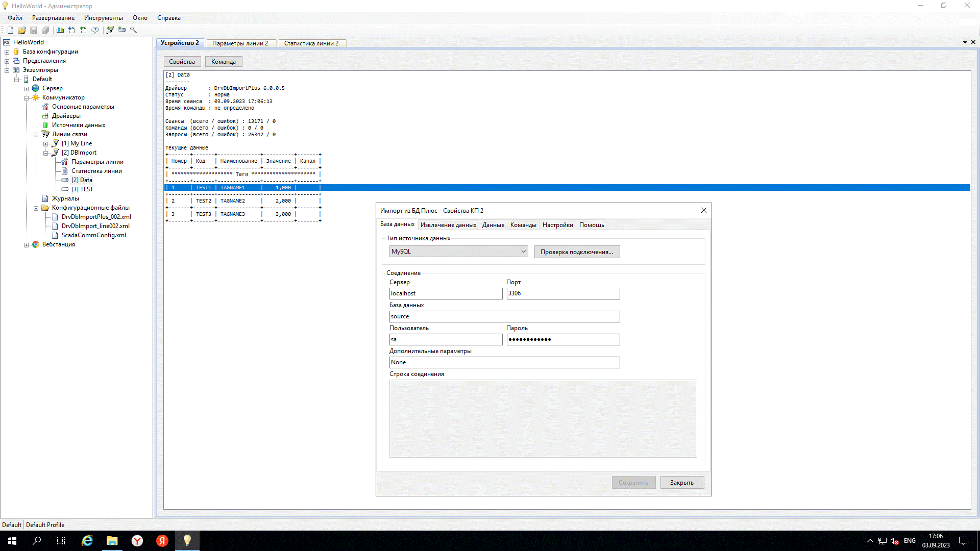Click the База данных field containing source
Viewport: 980px width, 551px height.
[504, 316]
